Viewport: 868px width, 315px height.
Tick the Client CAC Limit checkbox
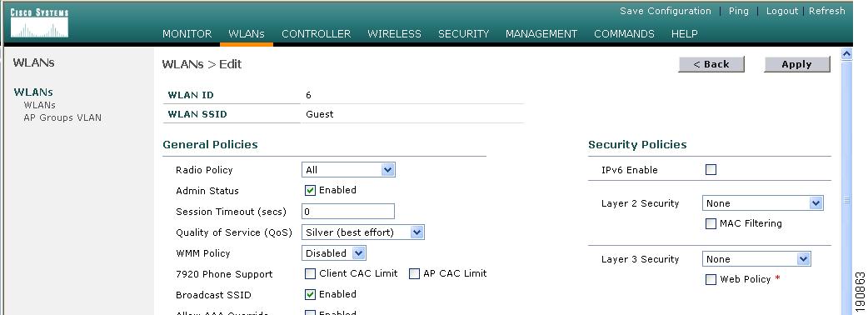[311, 273]
